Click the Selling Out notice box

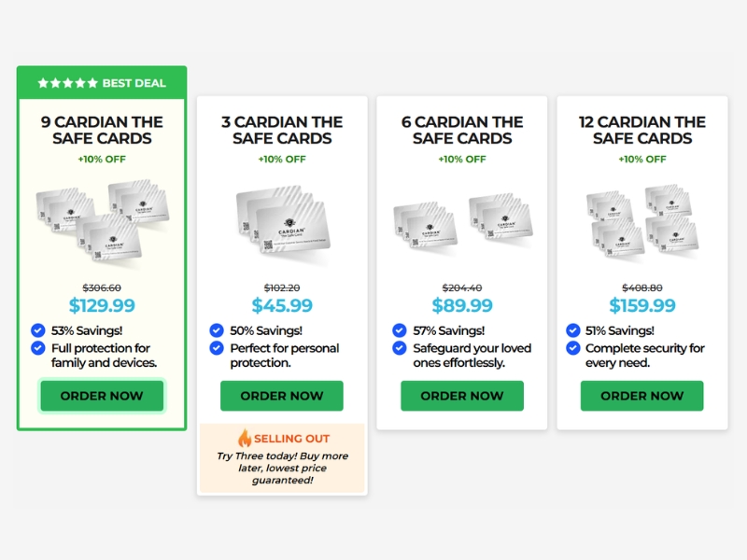[282, 458]
